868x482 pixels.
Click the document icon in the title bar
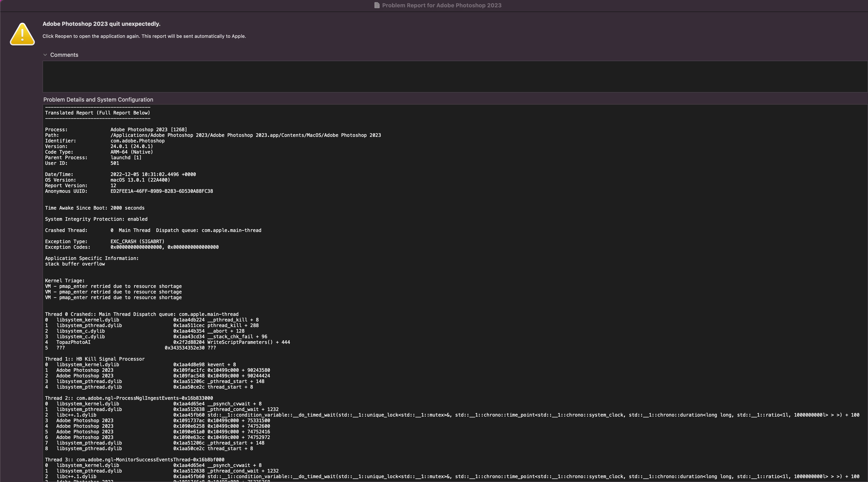click(377, 5)
